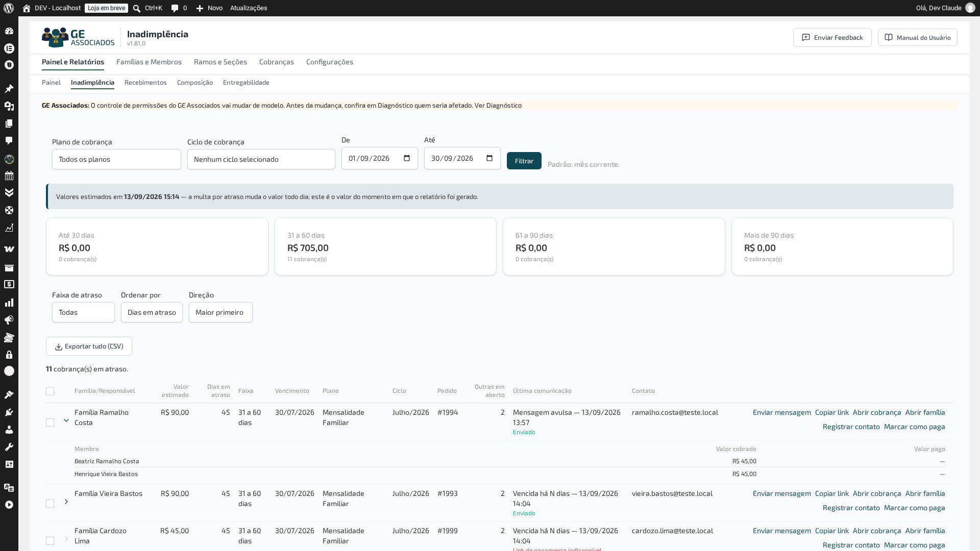Open Marketing megaphone sidebar icon
The image size is (980, 551).
coord(9,320)
